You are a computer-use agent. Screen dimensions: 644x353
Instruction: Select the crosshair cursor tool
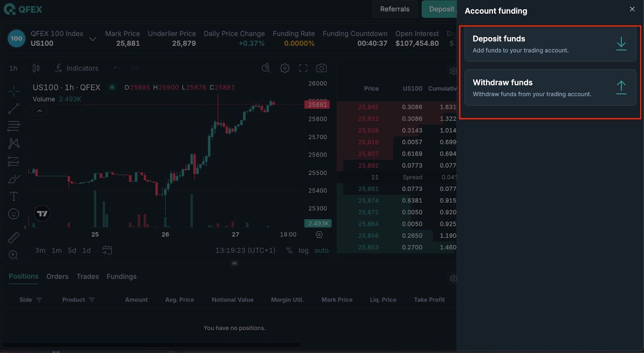(14, 91)
